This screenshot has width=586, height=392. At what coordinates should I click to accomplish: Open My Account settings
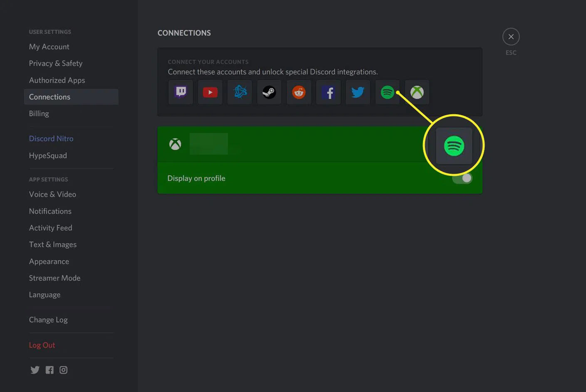[x=49, y=47]
